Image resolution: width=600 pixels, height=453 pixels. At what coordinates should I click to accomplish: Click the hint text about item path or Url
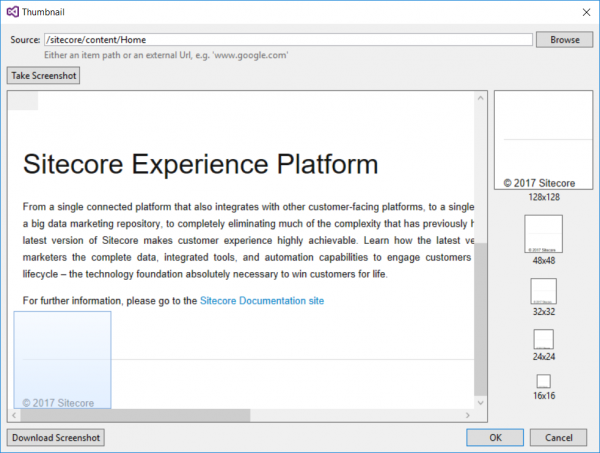(x=166, y=55)
